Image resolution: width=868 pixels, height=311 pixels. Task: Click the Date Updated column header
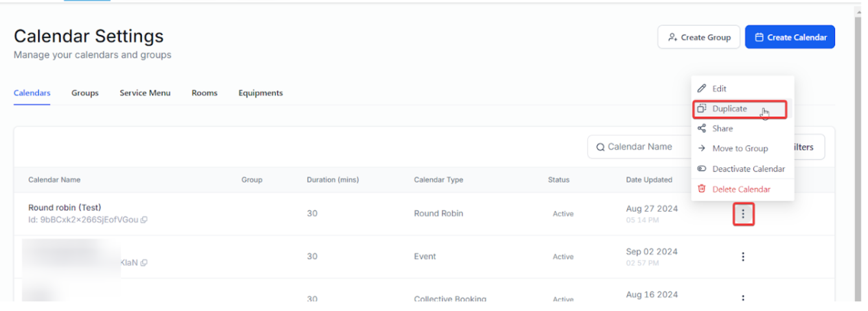649,179
